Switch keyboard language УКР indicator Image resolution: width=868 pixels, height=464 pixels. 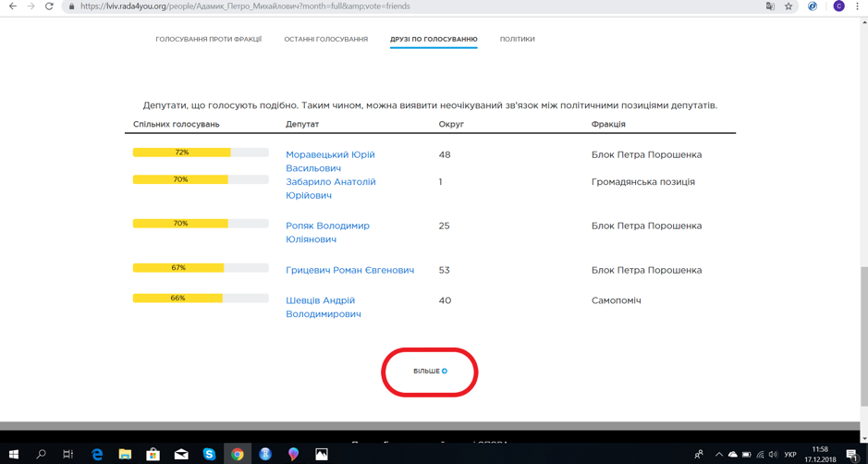pyautogui.click(x=790, y=455)
